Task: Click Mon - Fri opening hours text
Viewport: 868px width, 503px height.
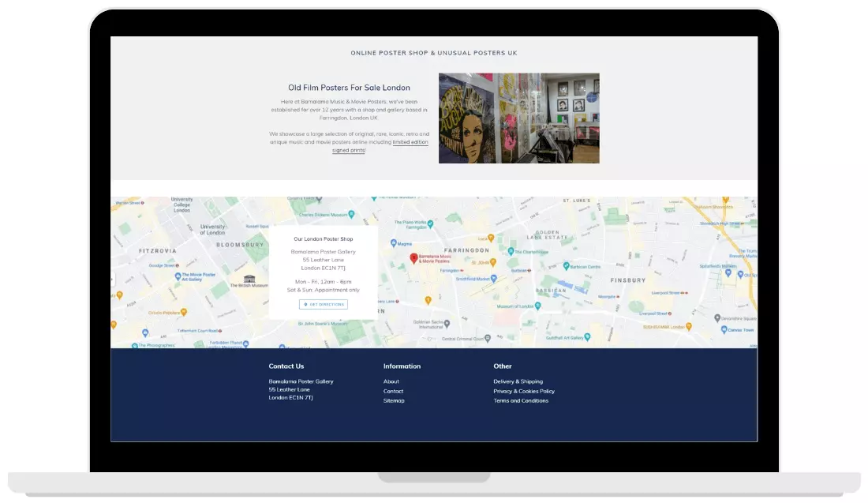Action: pos(324,281)
